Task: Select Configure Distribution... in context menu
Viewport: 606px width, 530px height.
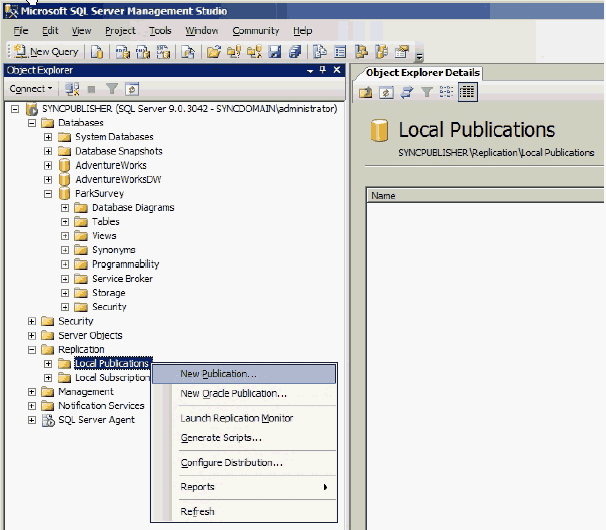Action: pos(244,463)
